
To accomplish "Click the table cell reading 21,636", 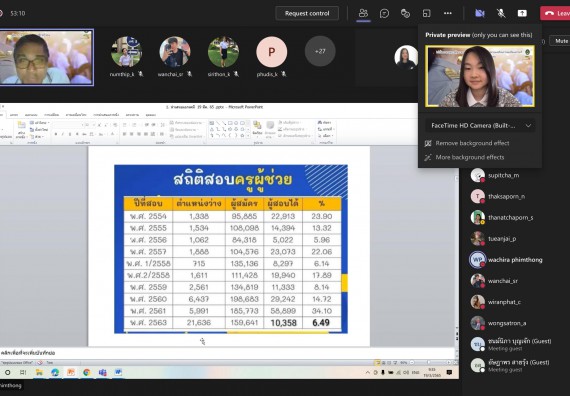I will [199, 323].
